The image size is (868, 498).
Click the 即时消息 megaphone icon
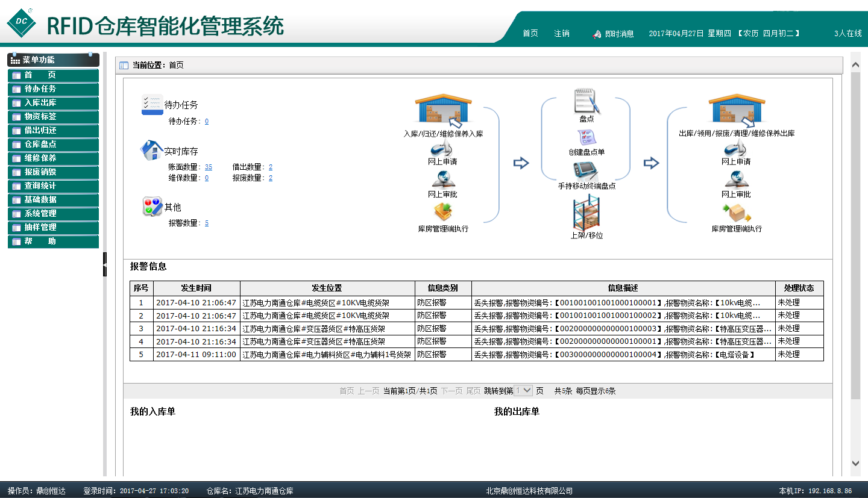(x=597, y=34)
